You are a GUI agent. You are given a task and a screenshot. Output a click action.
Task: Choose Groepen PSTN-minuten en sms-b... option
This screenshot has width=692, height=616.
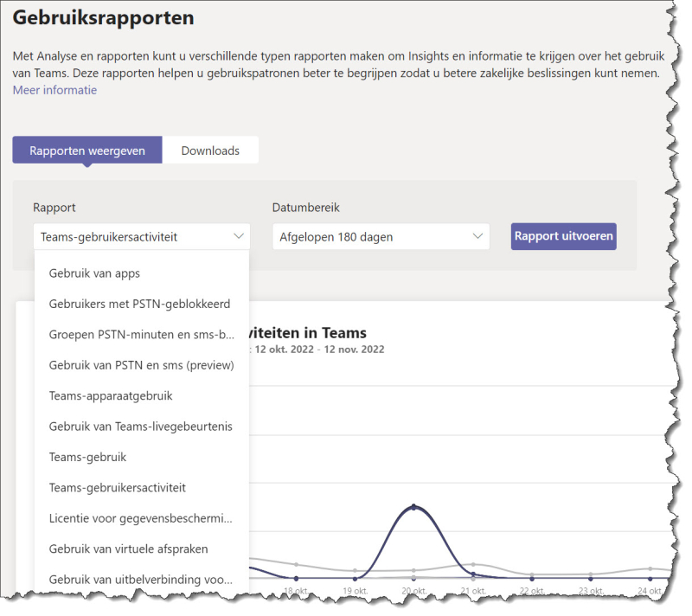[x=142, y=335]
